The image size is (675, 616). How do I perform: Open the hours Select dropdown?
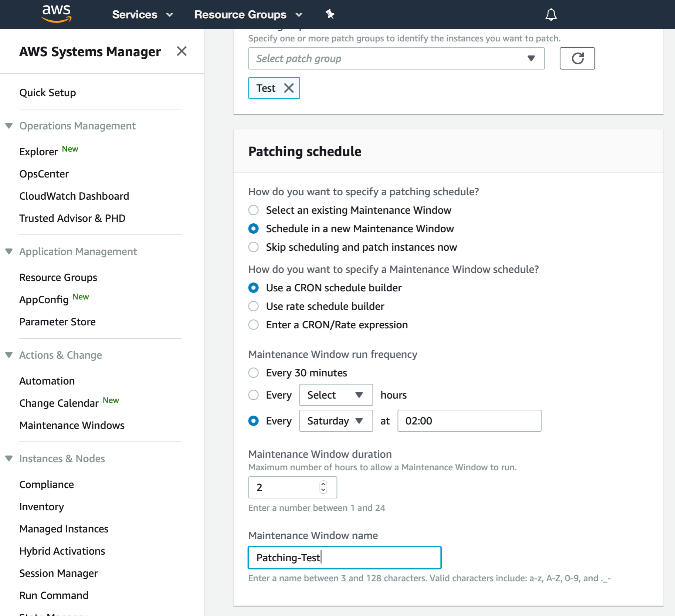coord(336,395)
